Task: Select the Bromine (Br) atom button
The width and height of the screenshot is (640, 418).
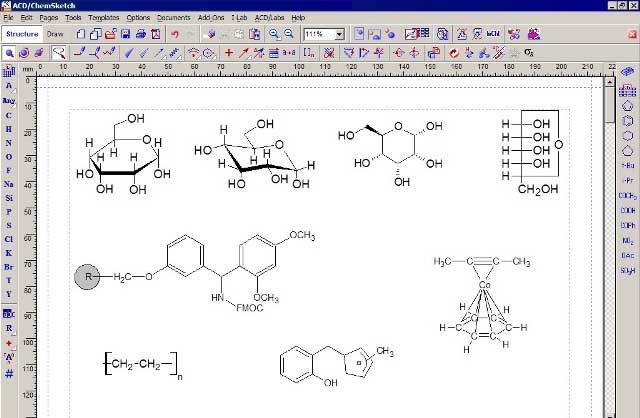Action: 8,267
